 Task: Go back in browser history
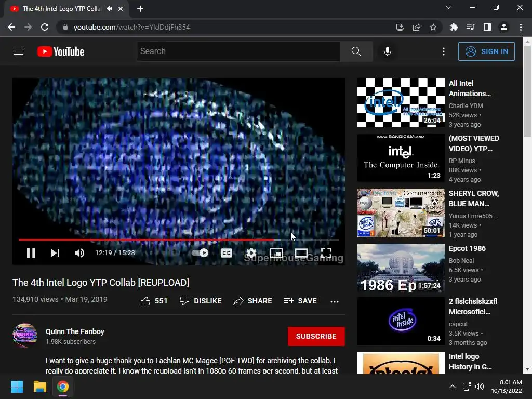pos(11,27)
